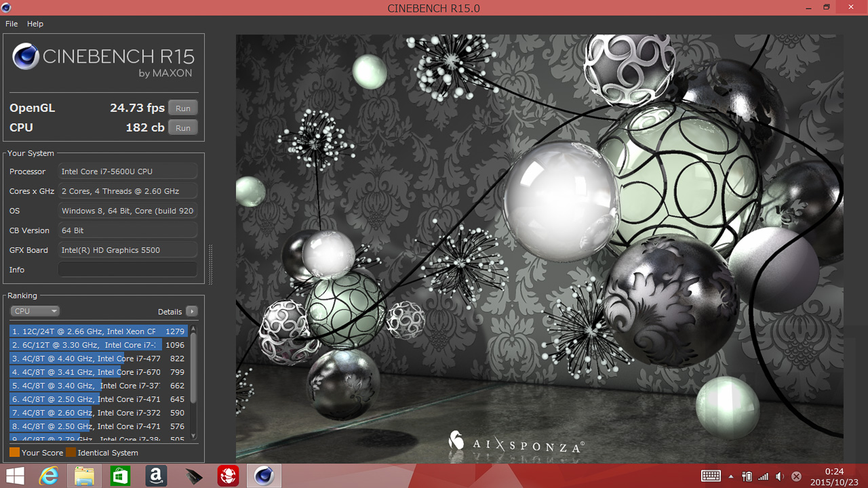Click the OS field Windows 8, 64 Bit
This screenshot has height=488, width=868.
127,211
